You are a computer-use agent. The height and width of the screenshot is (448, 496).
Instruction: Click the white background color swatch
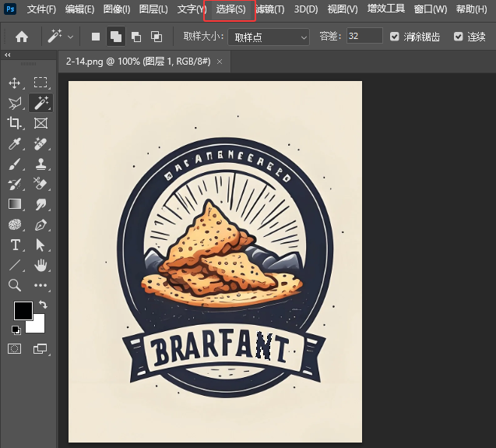38,326
